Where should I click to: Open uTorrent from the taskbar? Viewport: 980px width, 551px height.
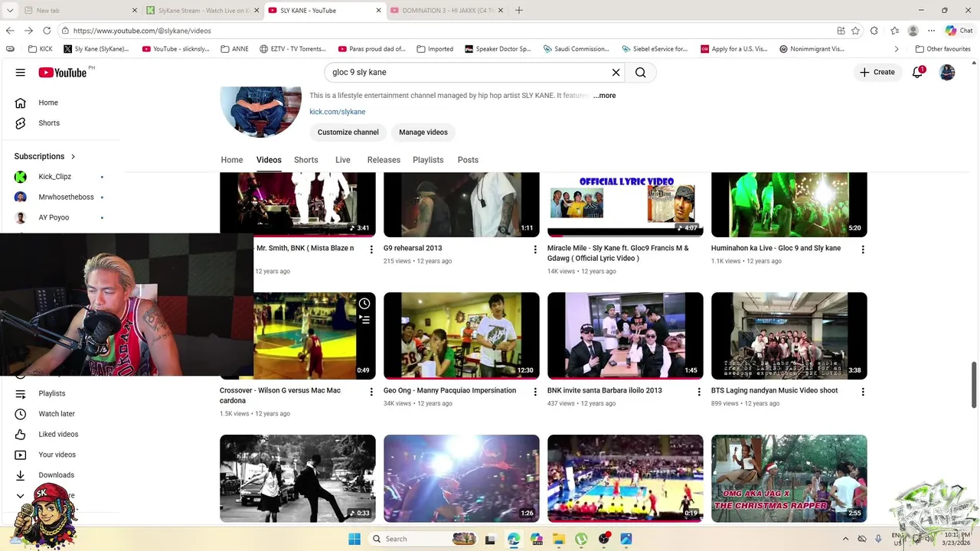pos(581,539)
